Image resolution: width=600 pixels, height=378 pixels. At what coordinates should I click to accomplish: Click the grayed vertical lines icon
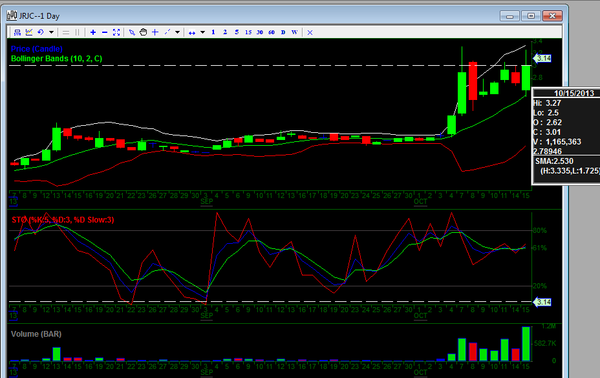click(x=77, y=33)
